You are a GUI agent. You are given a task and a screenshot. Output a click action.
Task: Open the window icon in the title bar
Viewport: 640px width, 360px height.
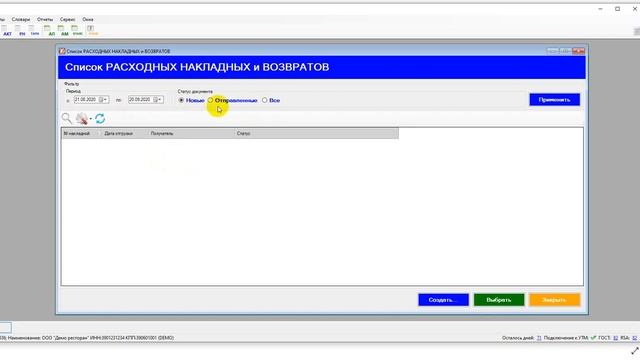pos(62,51)
